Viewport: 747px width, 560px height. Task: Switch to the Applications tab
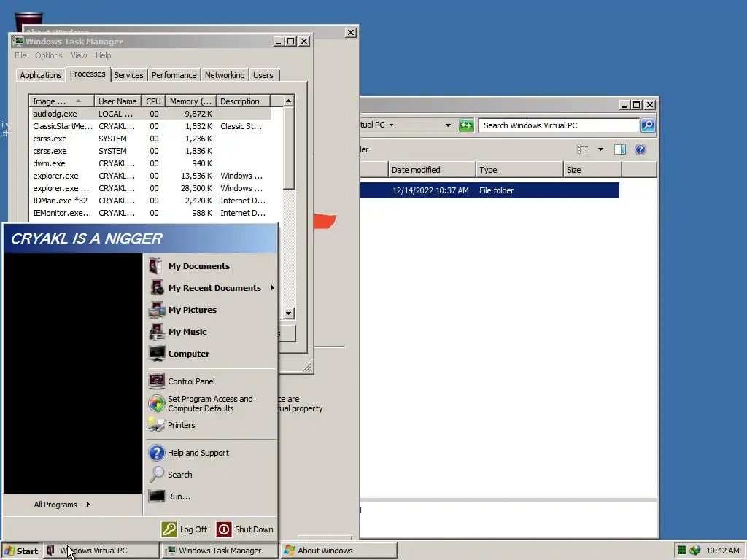tap(41, 75)
